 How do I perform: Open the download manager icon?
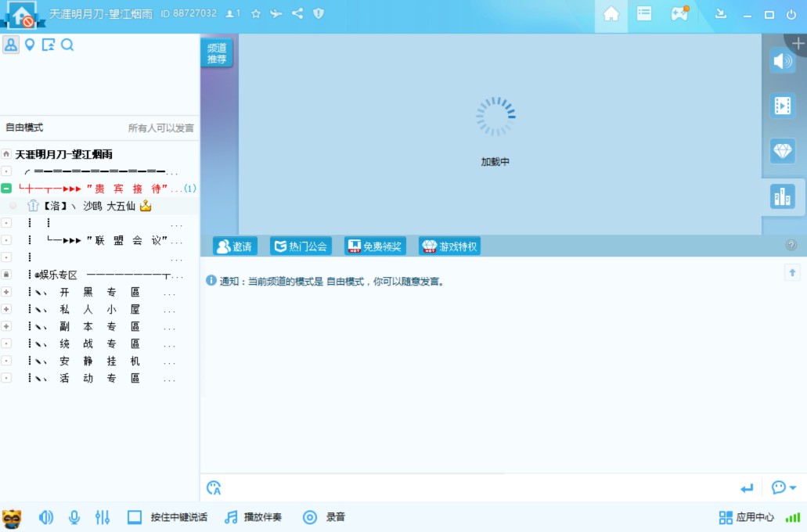721,14
